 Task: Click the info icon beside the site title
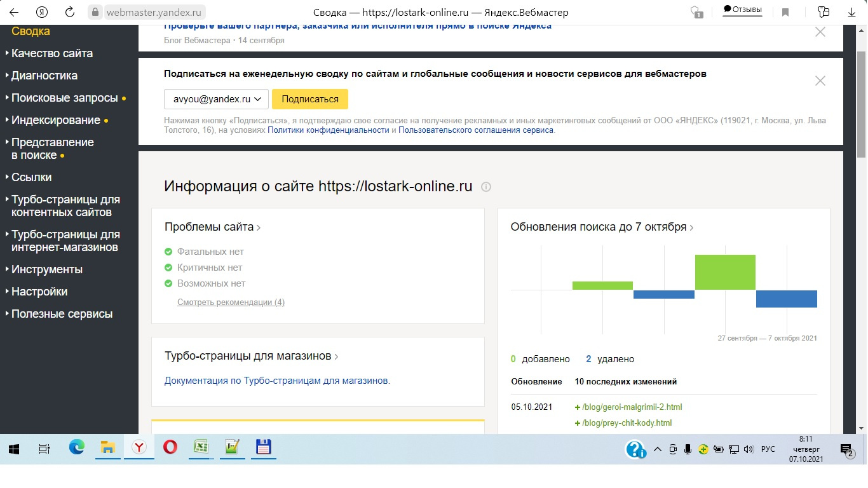[x=486, y=187]
